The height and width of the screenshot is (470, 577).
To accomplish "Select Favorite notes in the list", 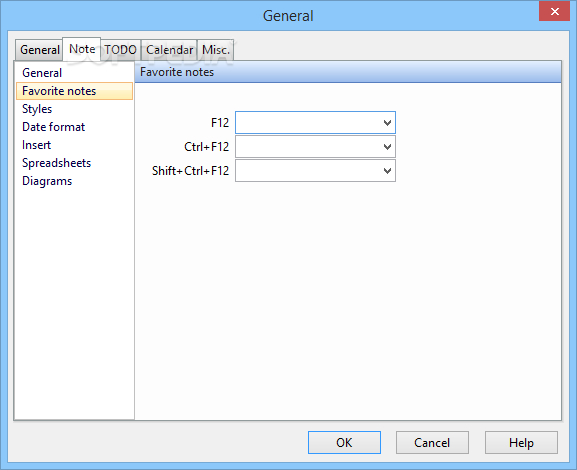I will (74, 91).
